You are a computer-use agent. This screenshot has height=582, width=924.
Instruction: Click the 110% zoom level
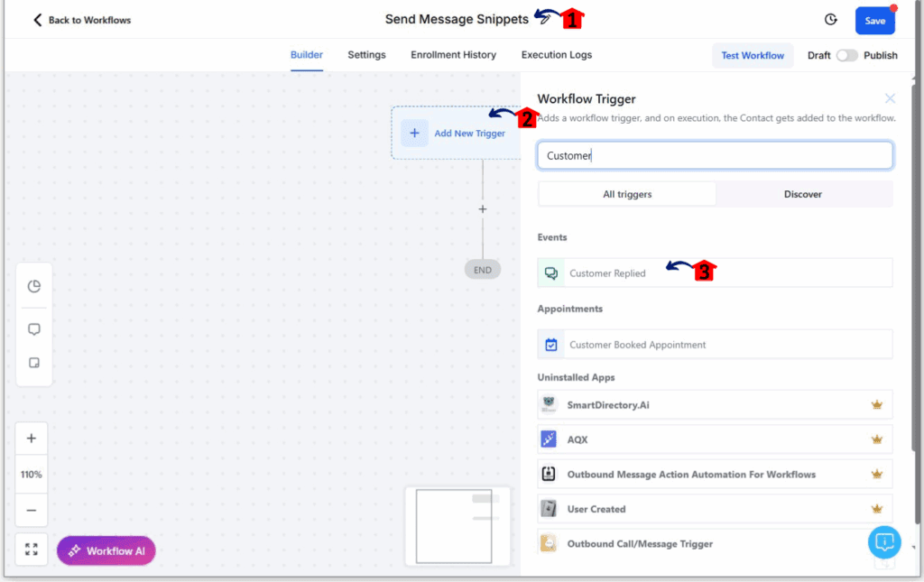pos(32,475)
